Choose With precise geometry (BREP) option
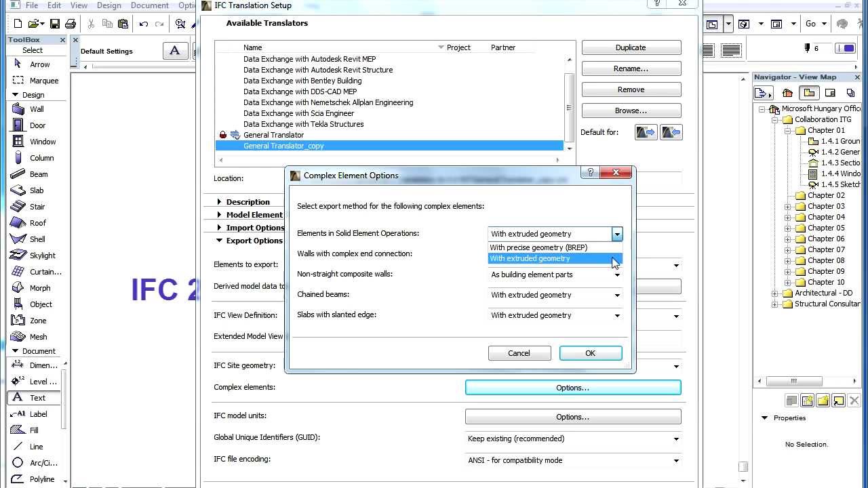868x488 pixels. coord(555,247)
